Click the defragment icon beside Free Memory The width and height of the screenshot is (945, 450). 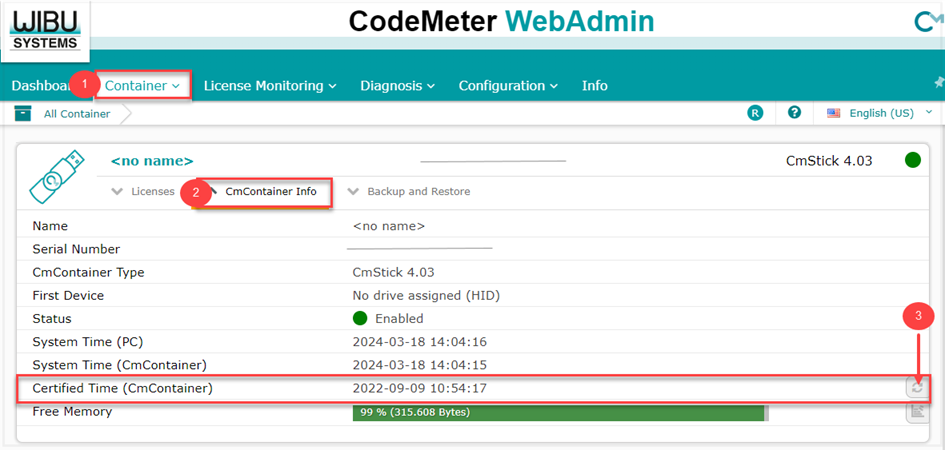[917, 412]
